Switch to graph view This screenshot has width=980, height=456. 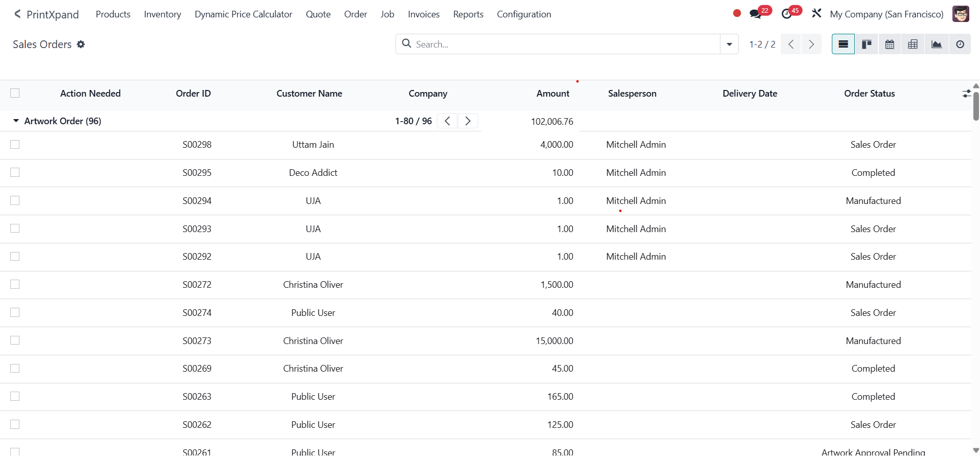(937, 44)
